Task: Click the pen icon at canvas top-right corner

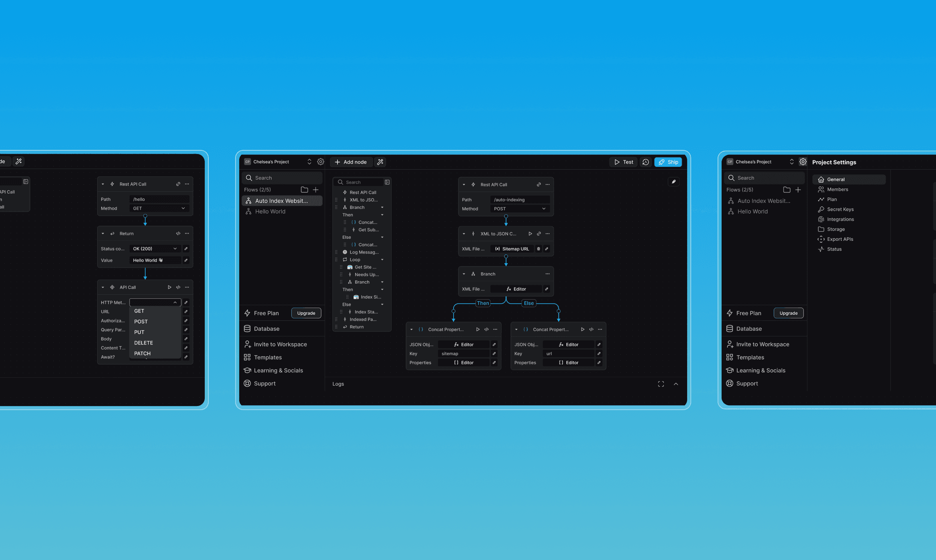Action: click(x=674, y=182)
